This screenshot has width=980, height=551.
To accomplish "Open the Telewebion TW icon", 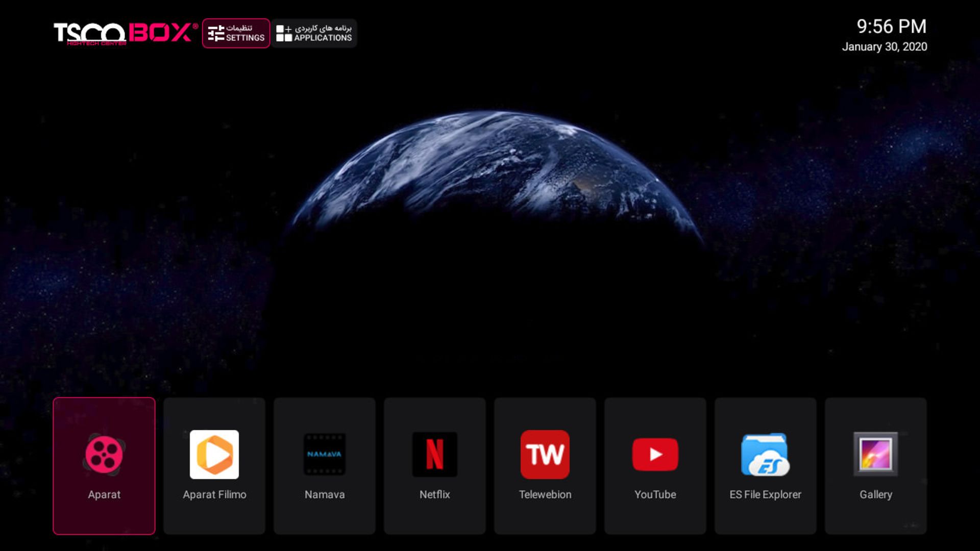I will click(545, 454).
